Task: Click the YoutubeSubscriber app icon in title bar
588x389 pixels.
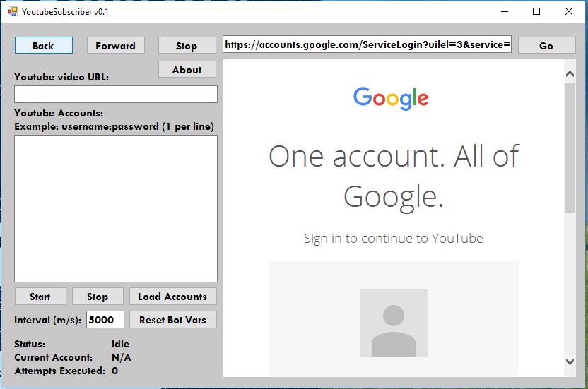Action: point(13,11)
